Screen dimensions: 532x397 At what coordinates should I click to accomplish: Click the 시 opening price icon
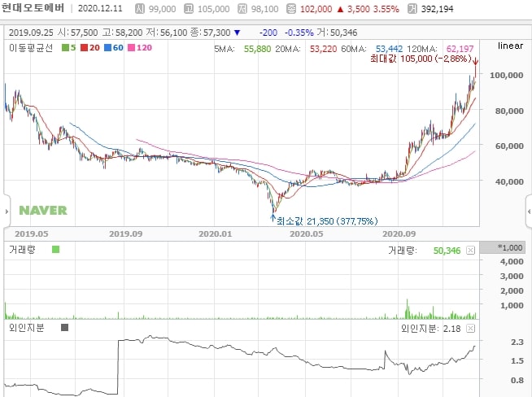click(x=140, y=8)
